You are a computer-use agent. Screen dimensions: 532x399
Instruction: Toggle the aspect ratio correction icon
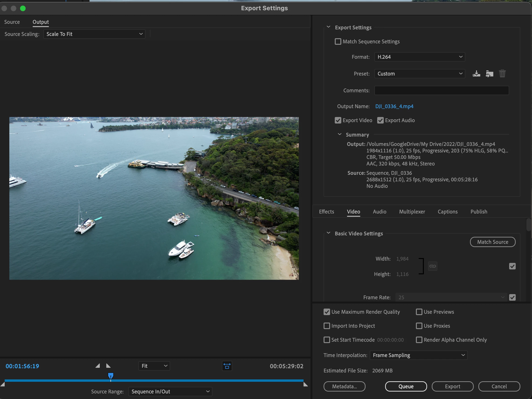coord(227,366)
